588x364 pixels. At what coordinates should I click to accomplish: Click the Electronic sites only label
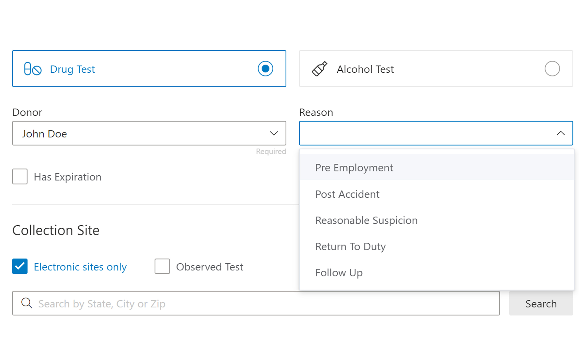point(80,267)
